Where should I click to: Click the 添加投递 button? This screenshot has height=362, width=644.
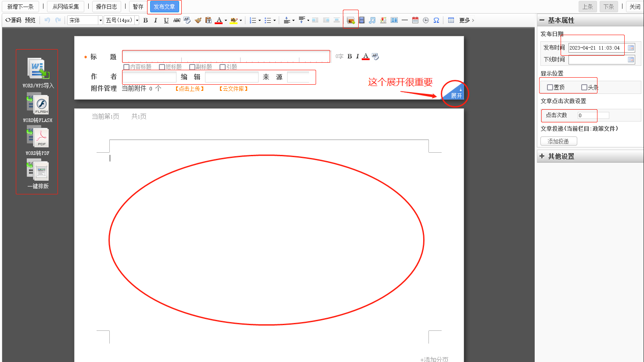click(558, 141)
